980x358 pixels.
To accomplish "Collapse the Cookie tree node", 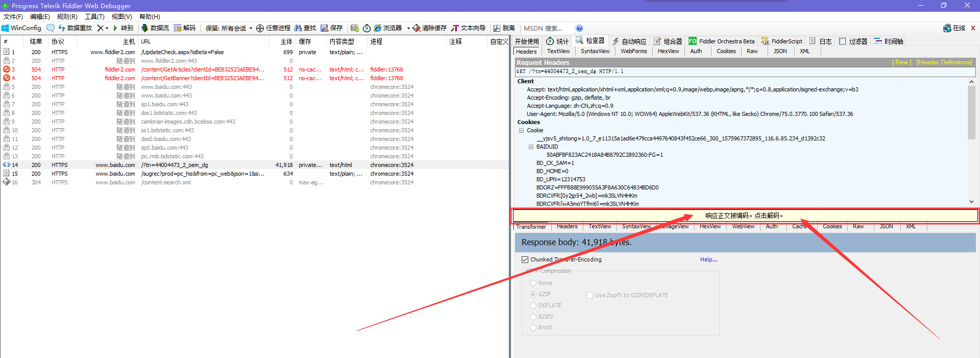I will [x=522, y=130].
